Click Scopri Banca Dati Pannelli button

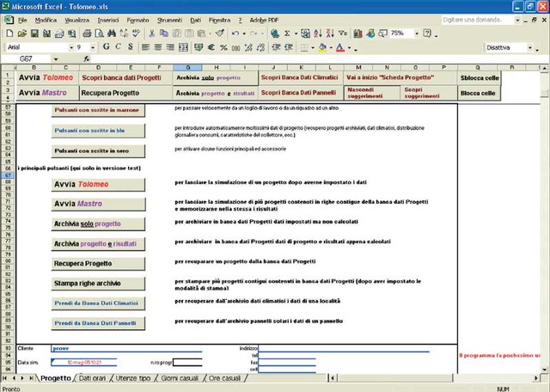pyautogui.click(x=301, y=93)
